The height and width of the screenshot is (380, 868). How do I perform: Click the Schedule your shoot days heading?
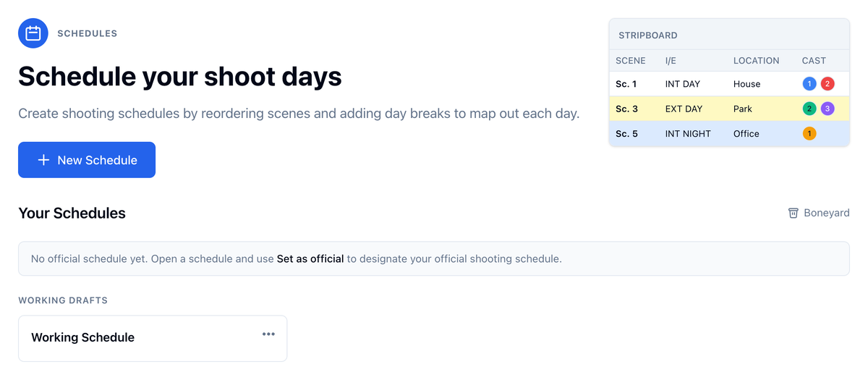(x=180, y=76)
